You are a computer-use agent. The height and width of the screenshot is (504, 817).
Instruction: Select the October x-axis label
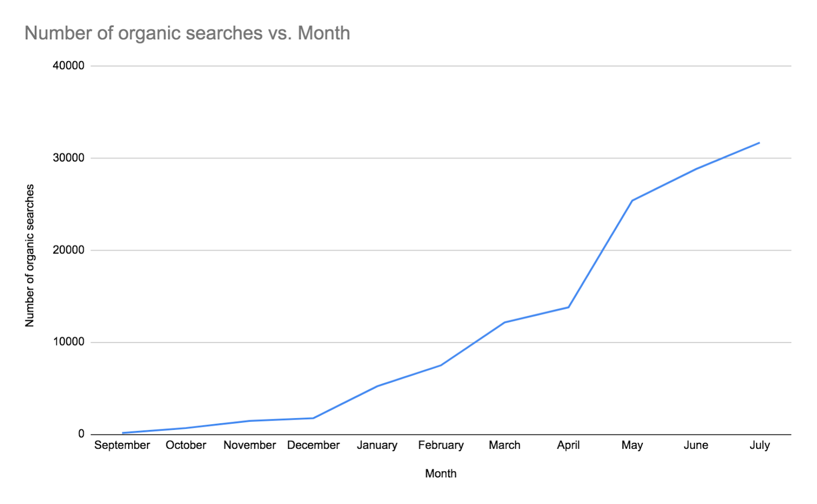click(186, 445)
